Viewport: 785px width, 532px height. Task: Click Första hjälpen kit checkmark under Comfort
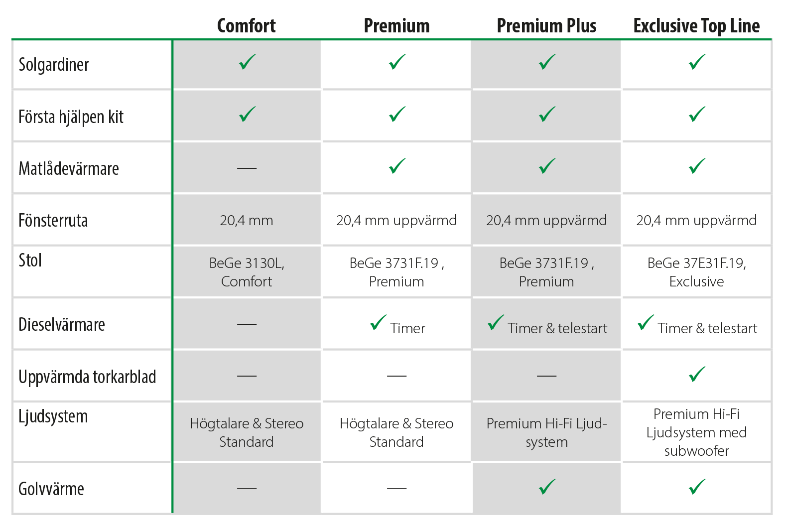(x=247, y=114)
